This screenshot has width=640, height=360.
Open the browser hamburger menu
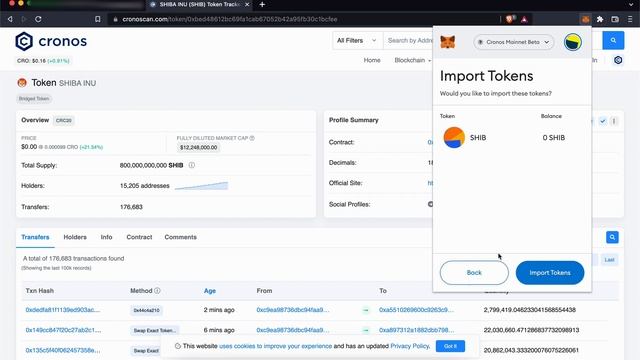pos(630,19)
